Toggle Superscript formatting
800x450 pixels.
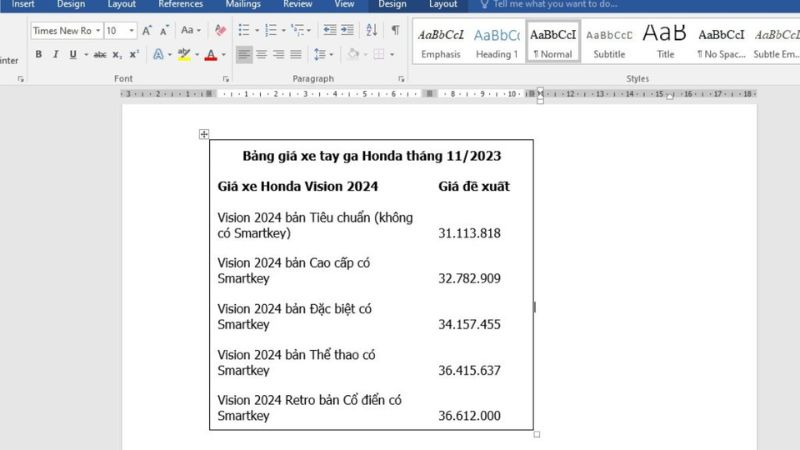click(x=134, y=54)
